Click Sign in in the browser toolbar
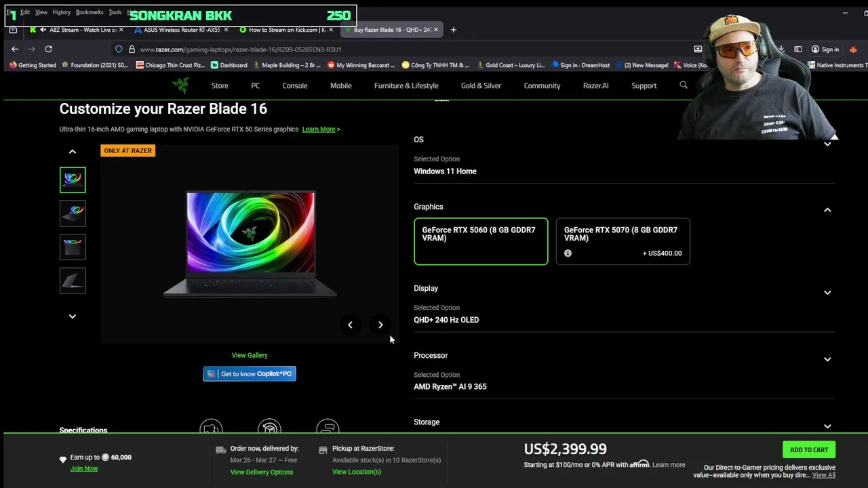The height and width of the screenshot is (488, 868). [825, 49]
